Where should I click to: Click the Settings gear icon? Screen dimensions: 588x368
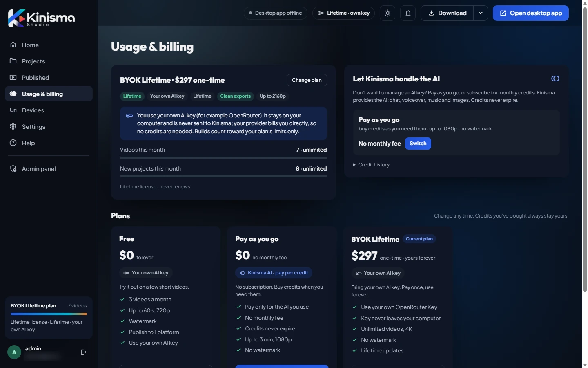click(x=13, y=127)
